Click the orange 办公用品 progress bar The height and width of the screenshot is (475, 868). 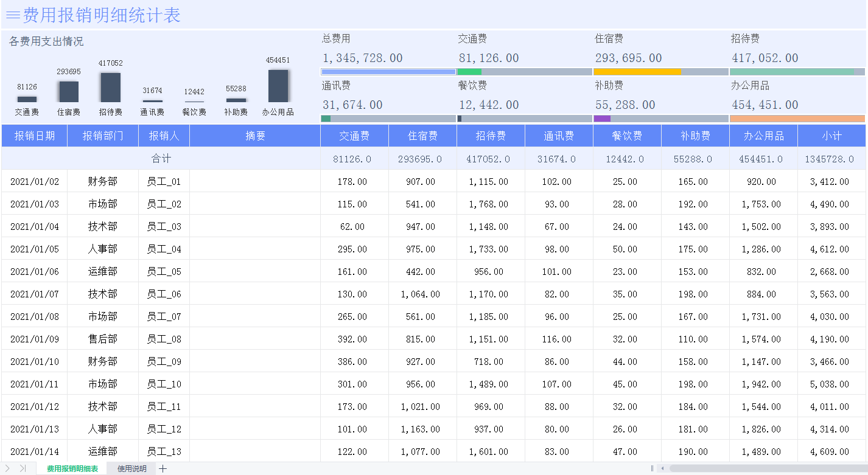797,119
